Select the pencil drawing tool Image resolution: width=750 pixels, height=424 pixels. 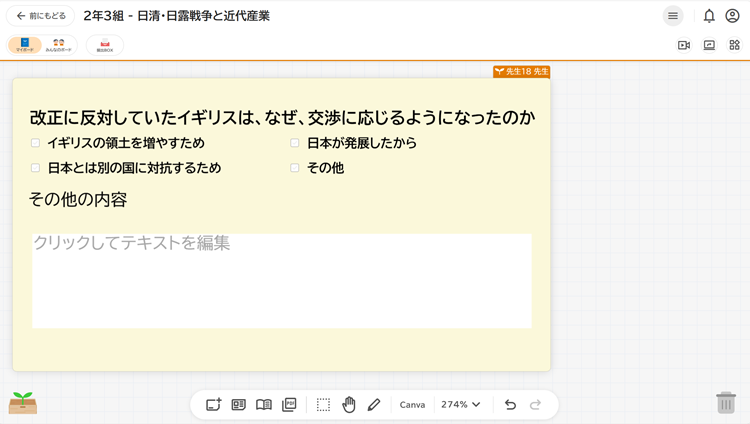(x=374, y=405)
